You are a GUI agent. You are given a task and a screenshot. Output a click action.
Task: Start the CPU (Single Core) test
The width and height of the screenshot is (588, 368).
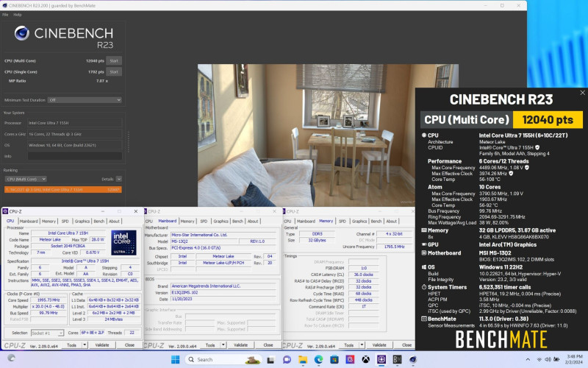point(114,71)
